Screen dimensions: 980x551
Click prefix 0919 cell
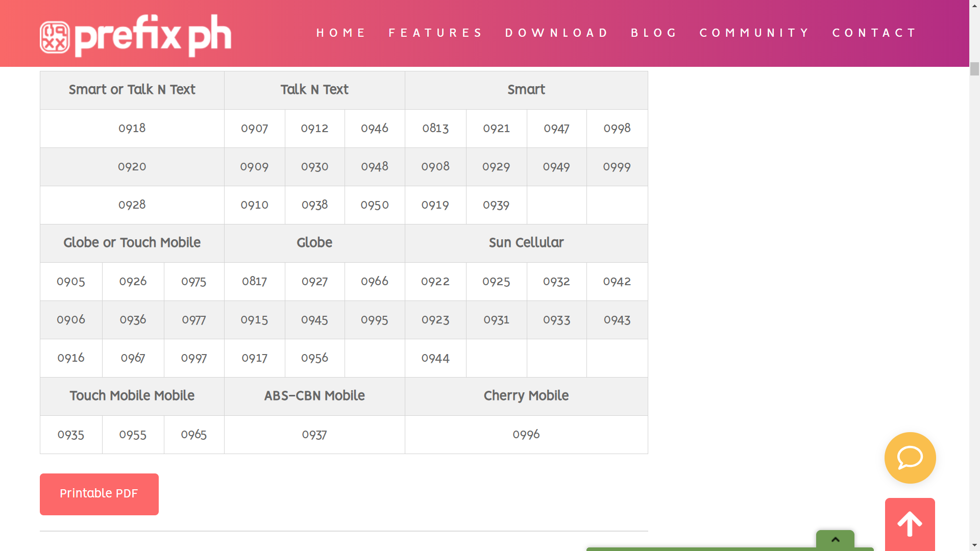435,205
